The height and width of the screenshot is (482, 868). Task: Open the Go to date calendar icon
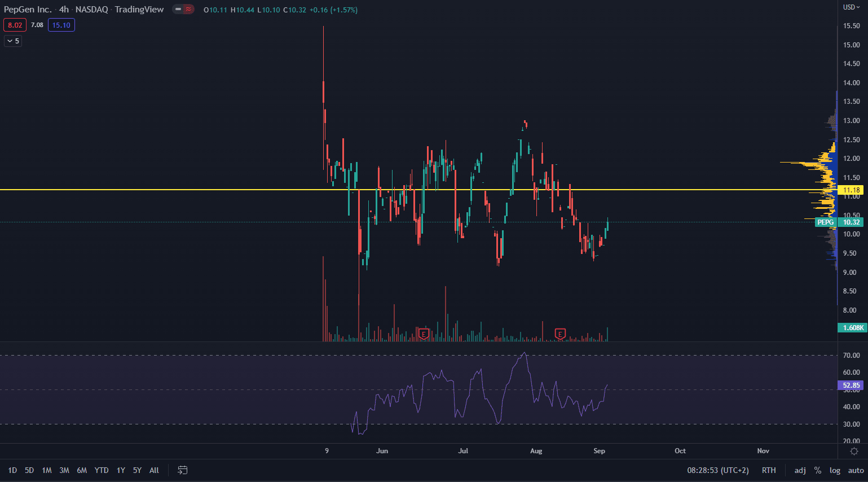(183, 470)
